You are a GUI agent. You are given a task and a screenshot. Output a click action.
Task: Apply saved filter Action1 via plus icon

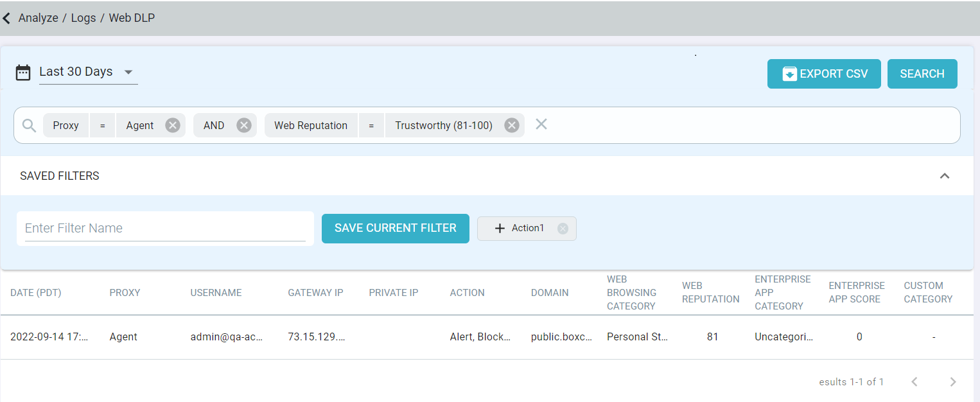pos(500,229)
